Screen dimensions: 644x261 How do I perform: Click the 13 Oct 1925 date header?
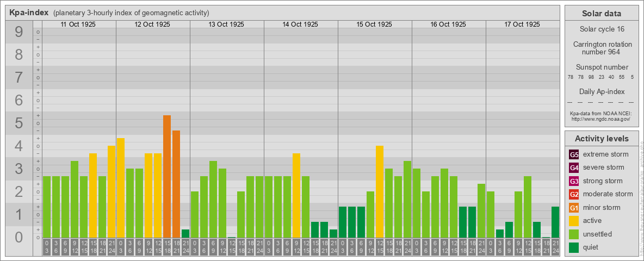[226, 24]
